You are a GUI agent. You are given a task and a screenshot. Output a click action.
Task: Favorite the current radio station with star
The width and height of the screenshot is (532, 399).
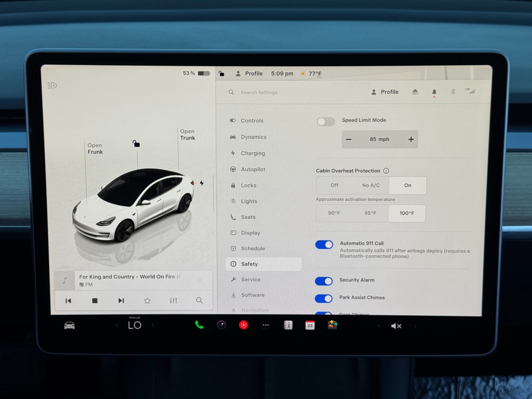[x=147, y=301]
